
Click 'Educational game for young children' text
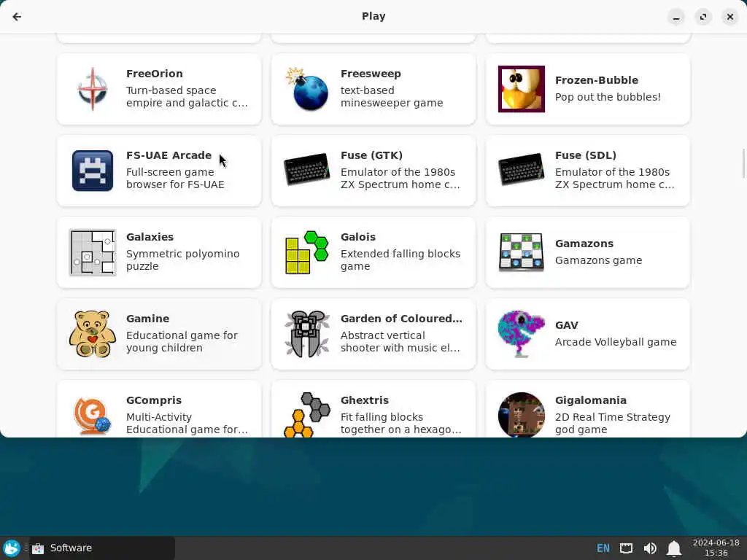pyautogui.click(x=182, y=341)
